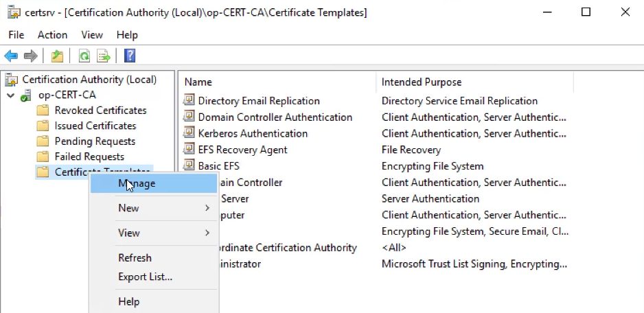The height and width of the screenshot is (313, 644).
Task: Open the Action menu
Action: pyautogui.click(x=53, y=35)
